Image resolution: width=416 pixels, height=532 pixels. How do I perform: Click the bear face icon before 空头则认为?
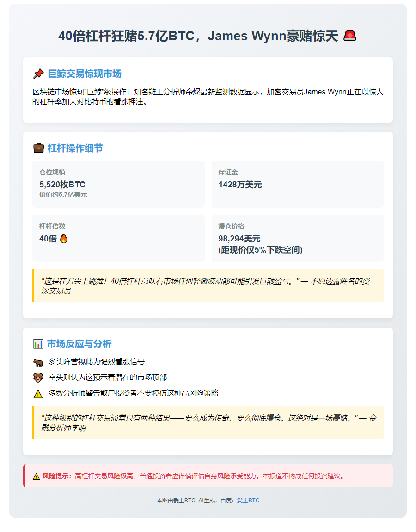pos(38,377)
